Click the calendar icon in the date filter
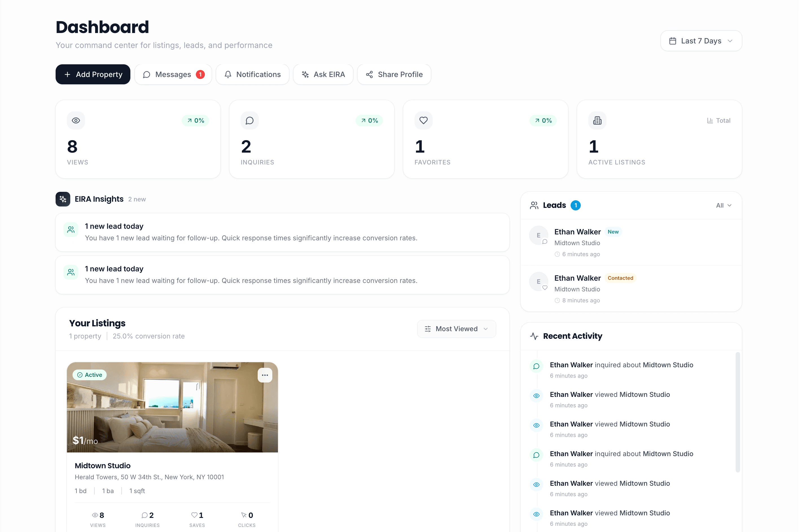This screenshot has height=532, width=800. pyautogui.click(x=673, y=40)
